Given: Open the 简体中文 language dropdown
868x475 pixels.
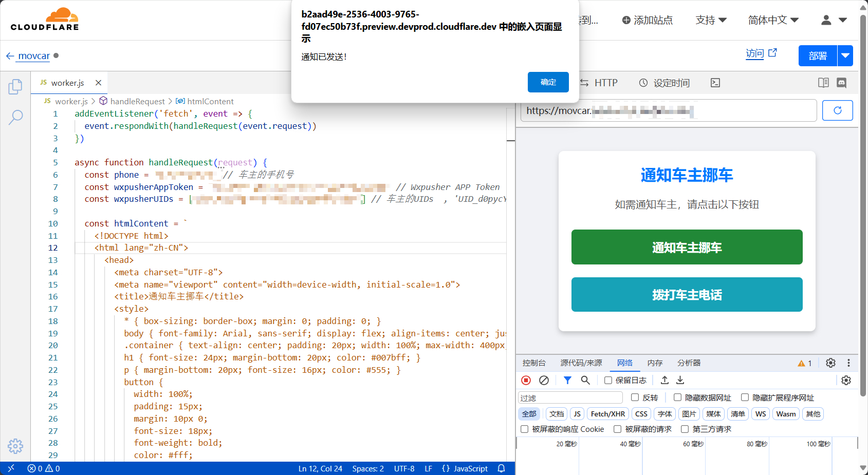Looking at the screenshot, I should [773, 20].
